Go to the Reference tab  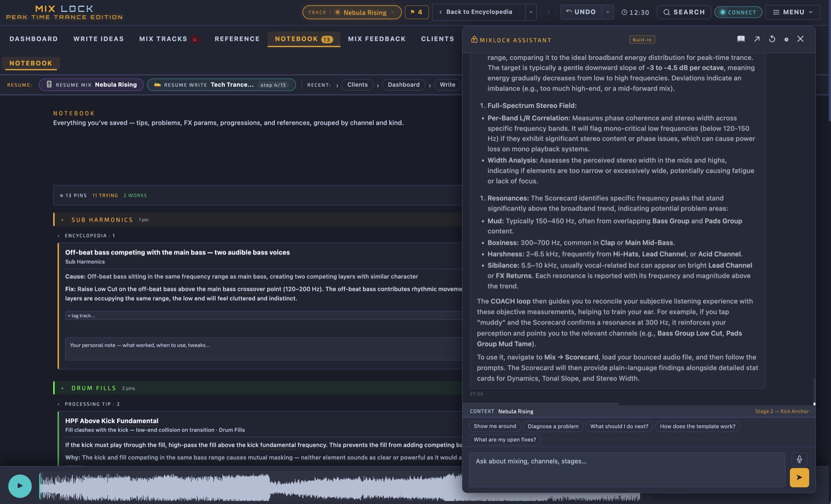pos(237,39)
